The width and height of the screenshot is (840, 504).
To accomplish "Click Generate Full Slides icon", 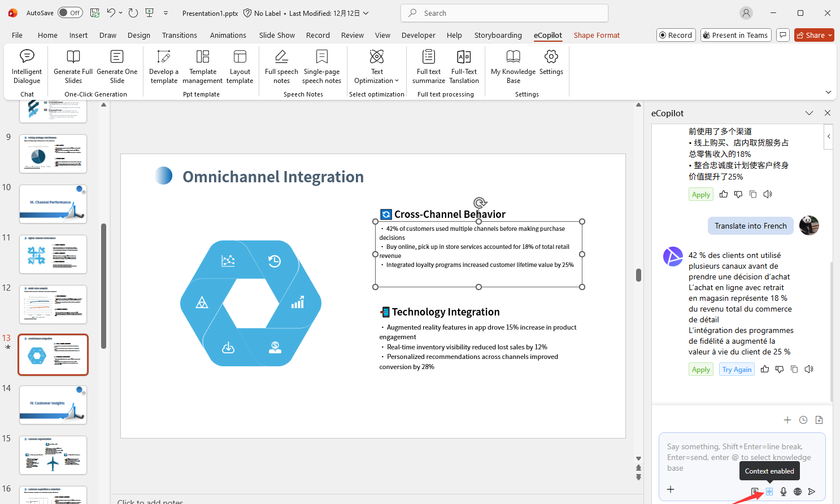I will point(73,56).
